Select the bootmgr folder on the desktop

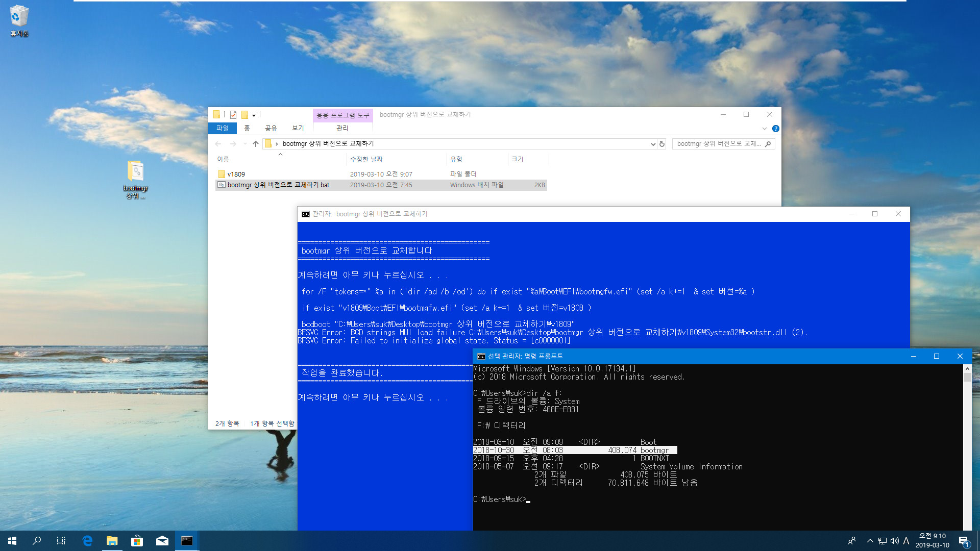pyautogui.click(x=135, y=180)
